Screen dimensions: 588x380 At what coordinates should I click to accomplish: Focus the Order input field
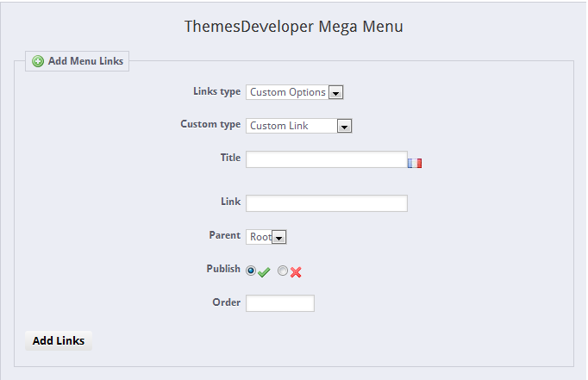(280, 303)
